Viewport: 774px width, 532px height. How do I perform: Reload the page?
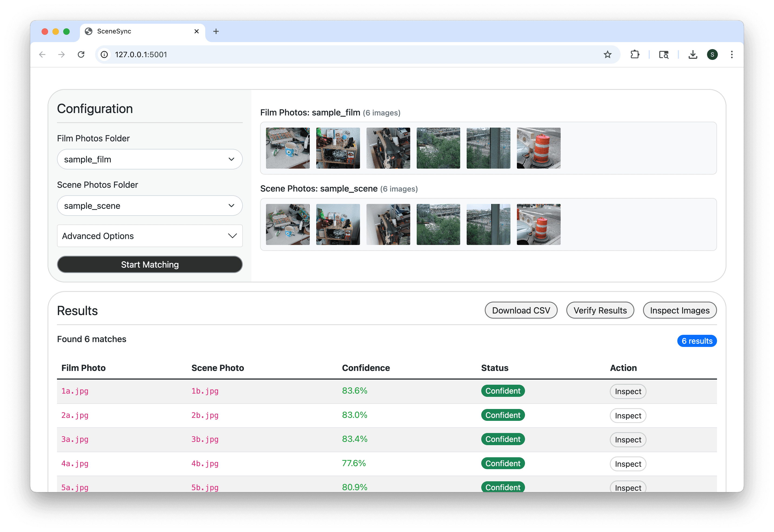pyautogui.click(x=81, y=54)
